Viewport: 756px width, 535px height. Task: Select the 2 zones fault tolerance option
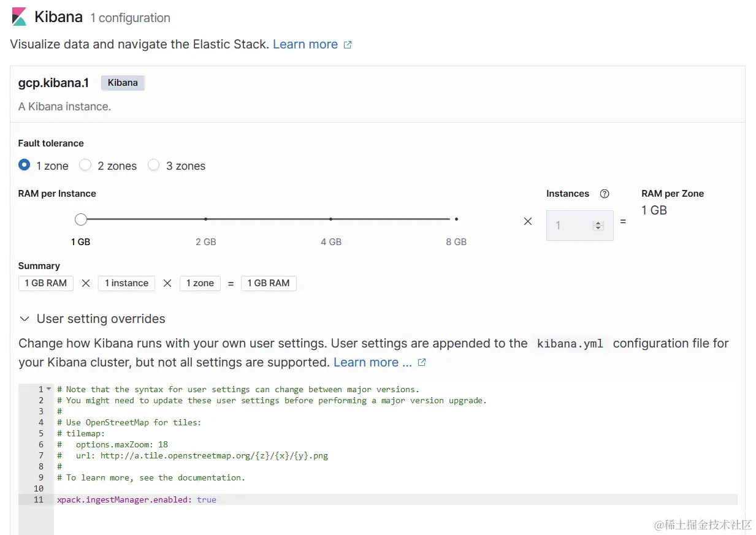pos(86,165)
